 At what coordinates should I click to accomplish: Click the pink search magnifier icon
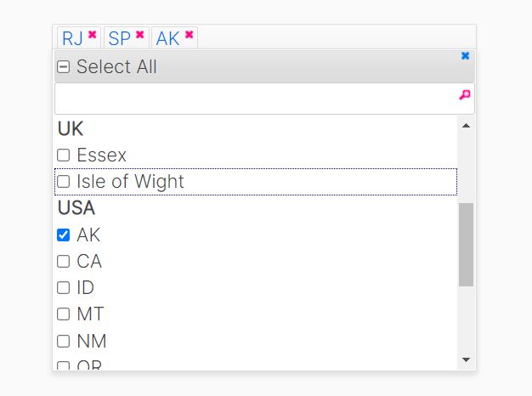pos(465,94)
